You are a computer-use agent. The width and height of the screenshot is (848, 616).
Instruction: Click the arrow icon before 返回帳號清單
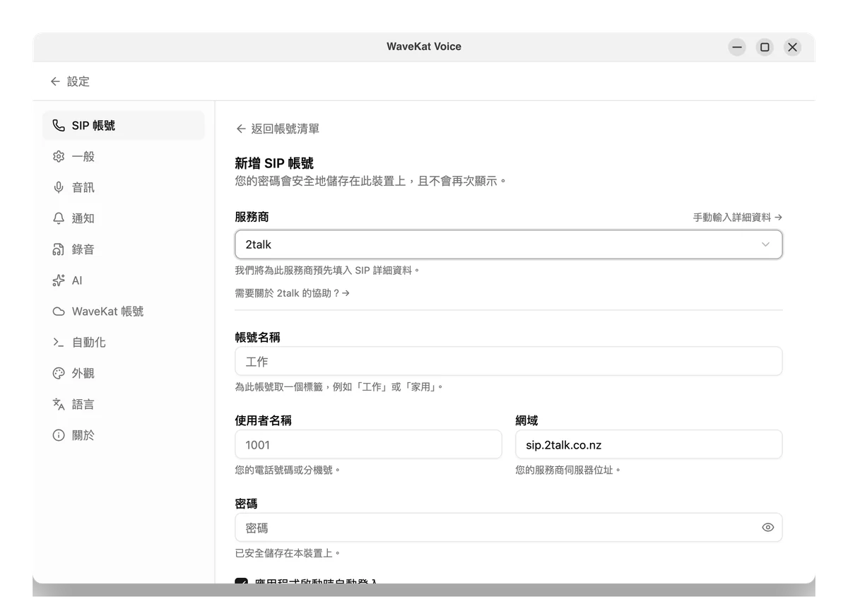241,129
